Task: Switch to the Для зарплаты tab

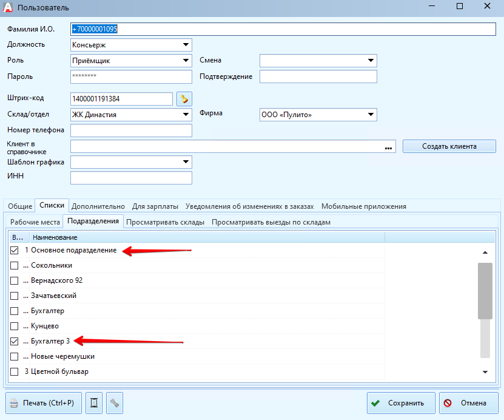Action: (x=155, y=206)
